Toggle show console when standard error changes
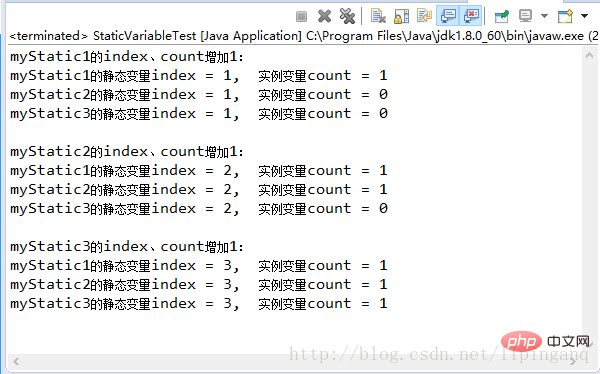The image size is (600, 374). [471, 16]
